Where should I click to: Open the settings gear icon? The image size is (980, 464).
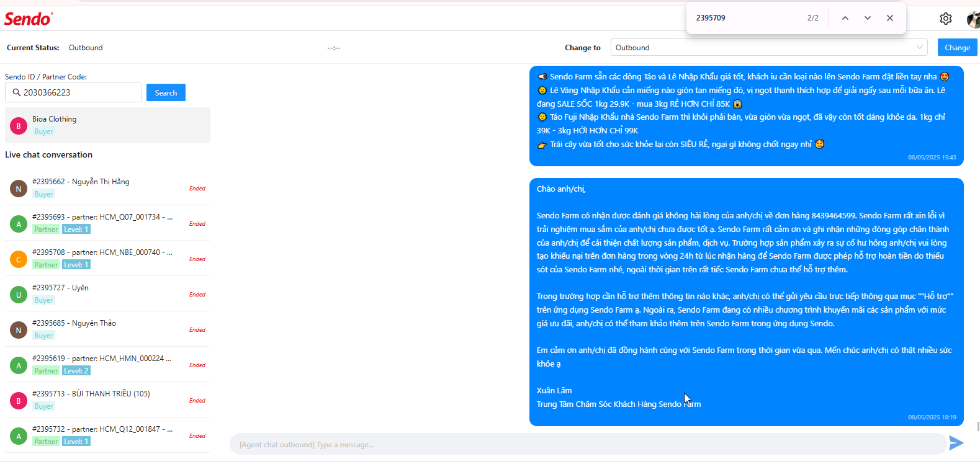point(945,19)
